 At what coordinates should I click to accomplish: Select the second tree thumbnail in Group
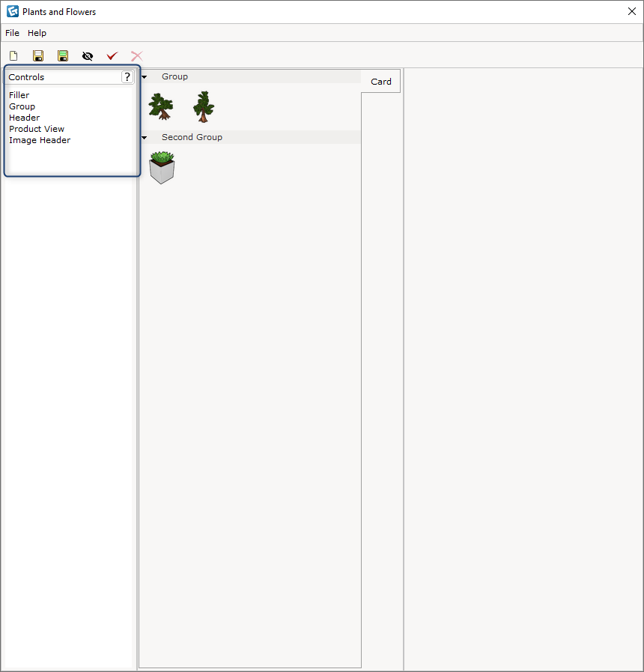pos(202,106)
